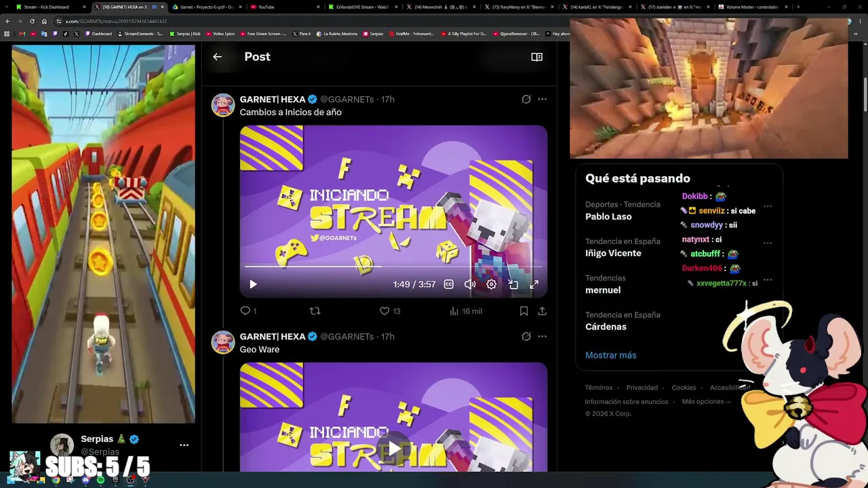Open 'StreamElements' bookmark
Screen dimensions: 868x488
click(140, 33)
